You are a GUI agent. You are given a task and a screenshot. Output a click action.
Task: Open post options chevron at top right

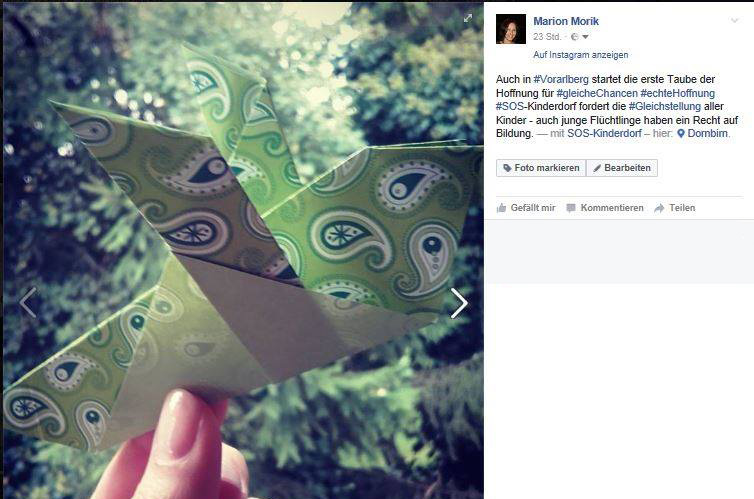734,21
